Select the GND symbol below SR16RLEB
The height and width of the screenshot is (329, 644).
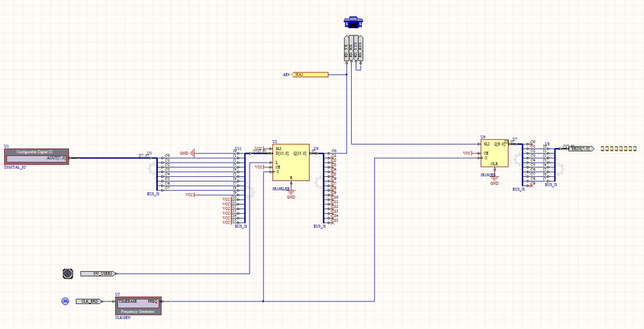[291, 192]
